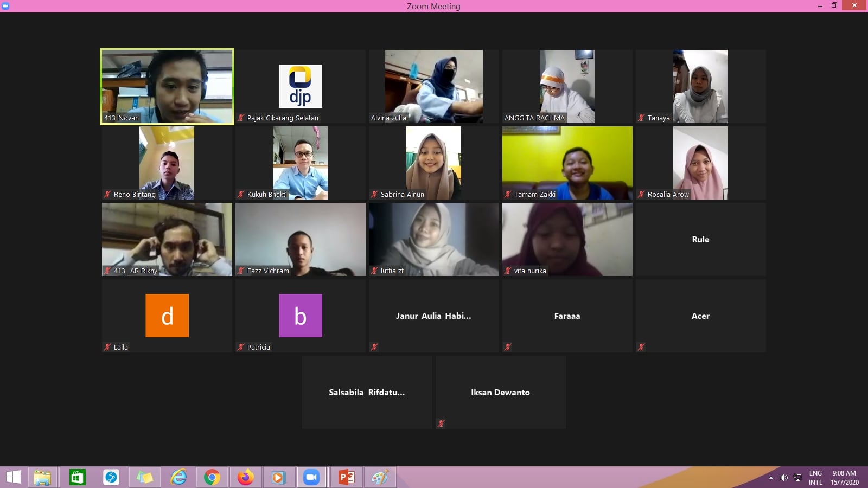This screenshot has width=868, height=488.
Task: Open ENG INTL input language menu
Action: point(815,478)
